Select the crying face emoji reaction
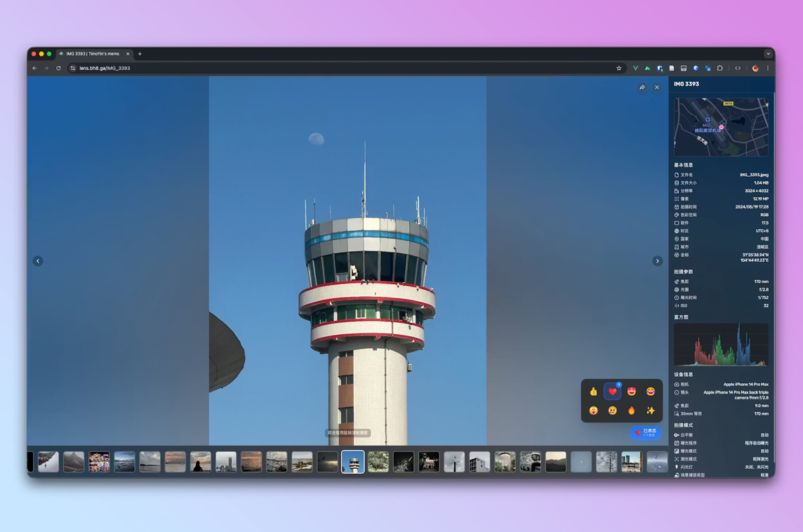The width and height of the screenshot is (803, 532). click(613, 411)
